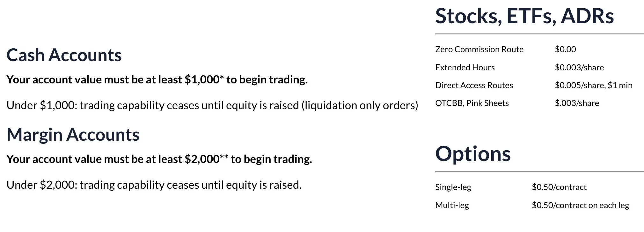644x232 pixels.
Task: Click the Margin Accounts heading
Action: [x=73, y=135]
